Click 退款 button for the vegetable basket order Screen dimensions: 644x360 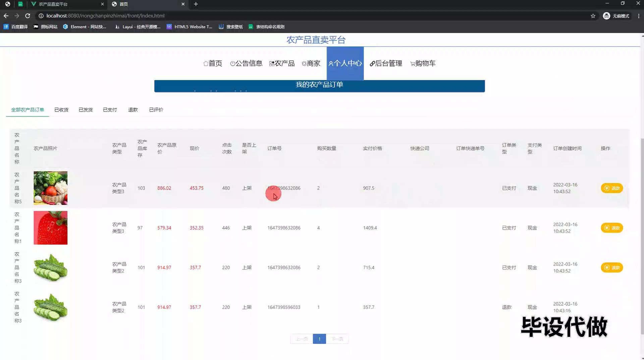click(611, 188)
